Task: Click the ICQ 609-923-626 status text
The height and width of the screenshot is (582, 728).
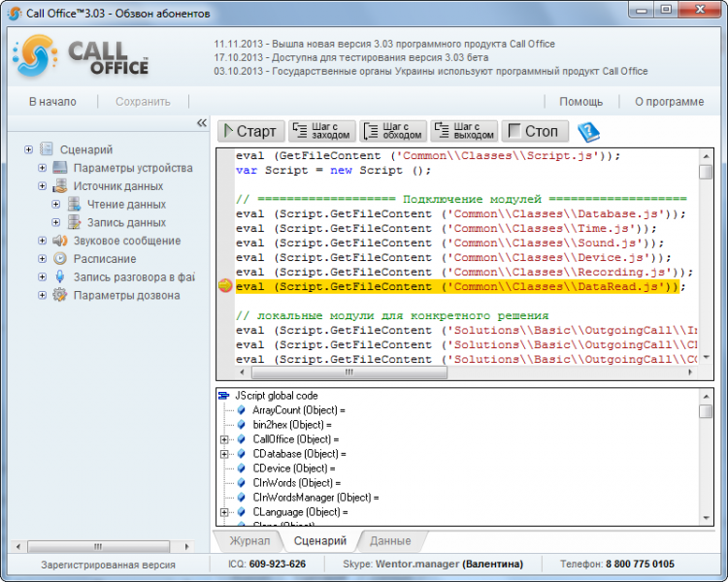Action: tap(267, 564)
